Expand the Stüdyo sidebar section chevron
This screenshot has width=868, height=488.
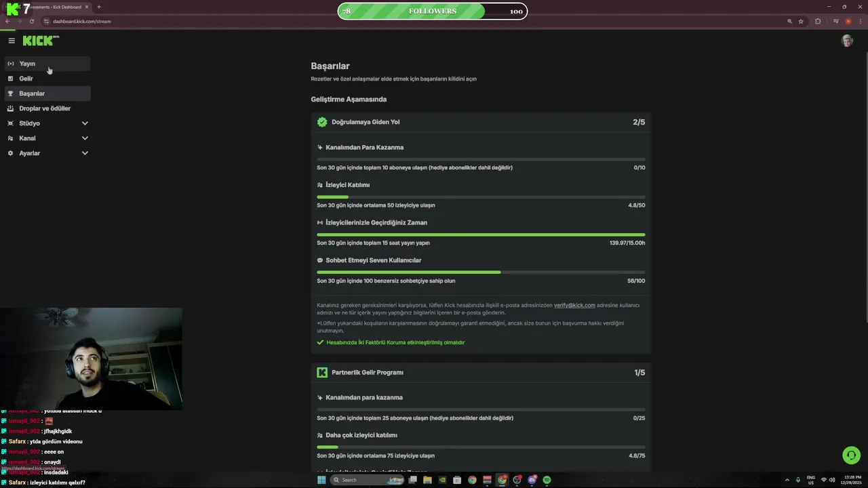[x=85, y=123]
